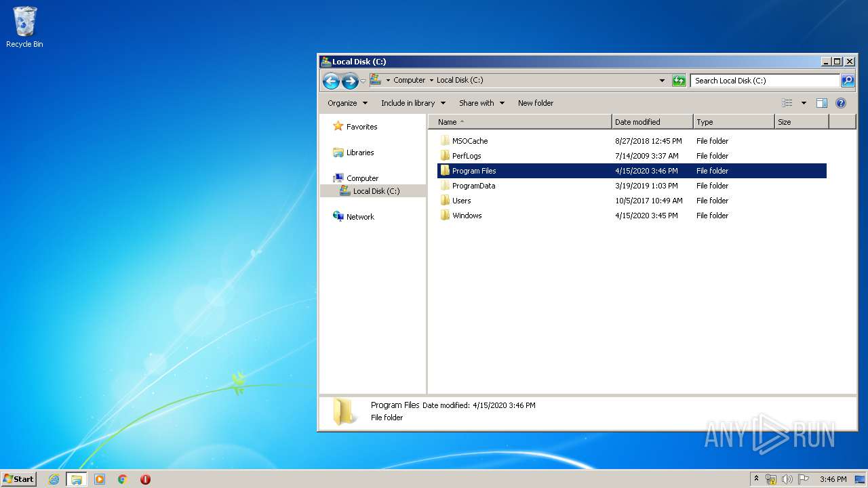Sort by the Size column header
Screen dimensions: 868x488
[x=802, y=122]
